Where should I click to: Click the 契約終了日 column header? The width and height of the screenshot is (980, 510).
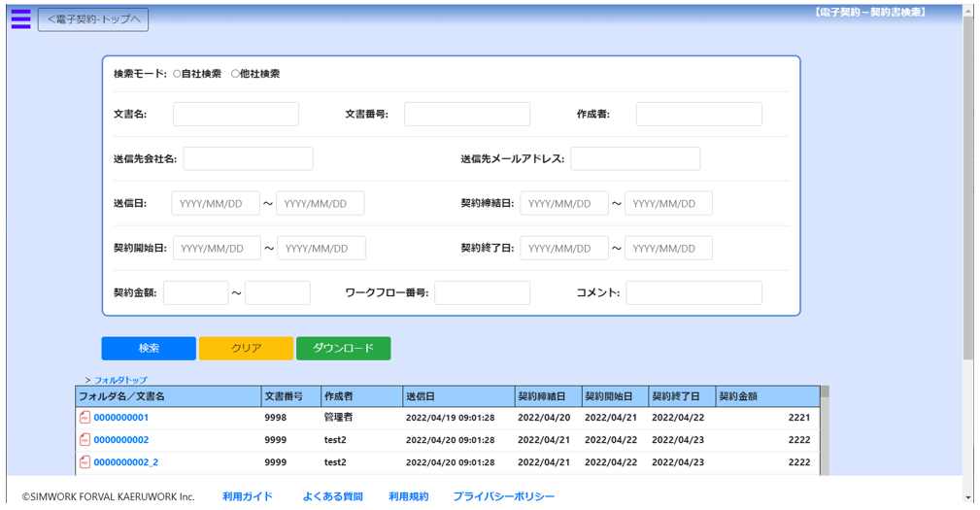coord(682,396)
